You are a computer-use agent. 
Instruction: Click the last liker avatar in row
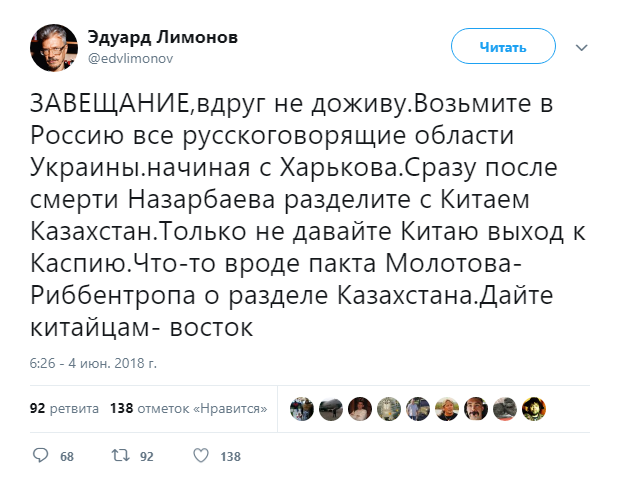[x=536, y=408]
